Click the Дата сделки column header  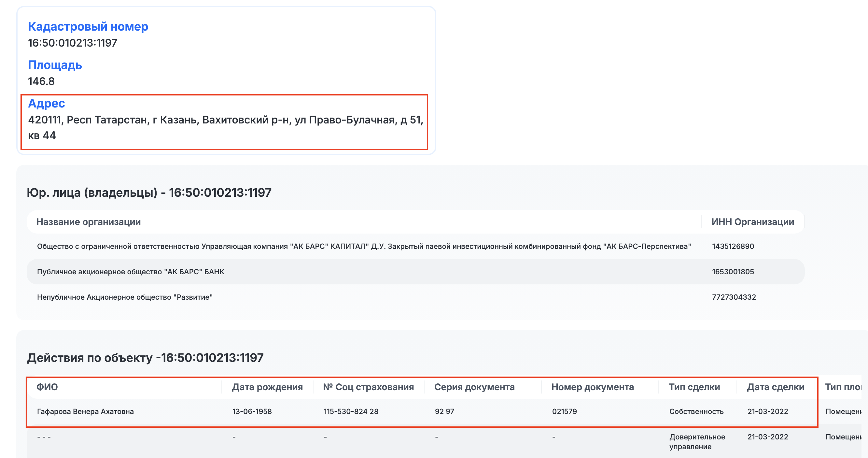pos(775,387)
